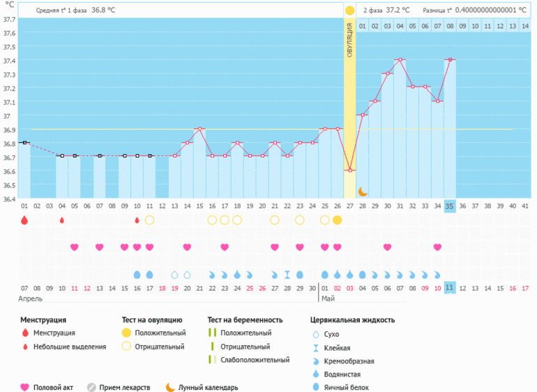
Task: Click the 'Половой акт' legend label
Action: click(53, 387)
